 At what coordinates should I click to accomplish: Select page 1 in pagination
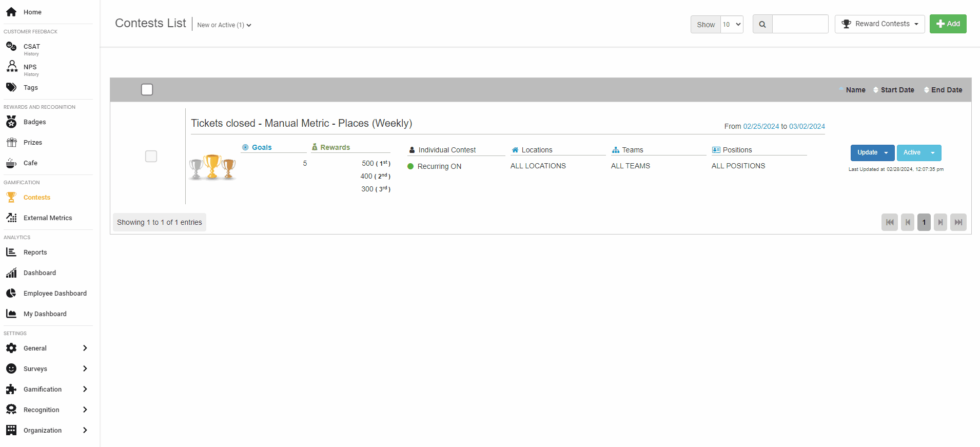pyautogui.click(x=924, y=222)
